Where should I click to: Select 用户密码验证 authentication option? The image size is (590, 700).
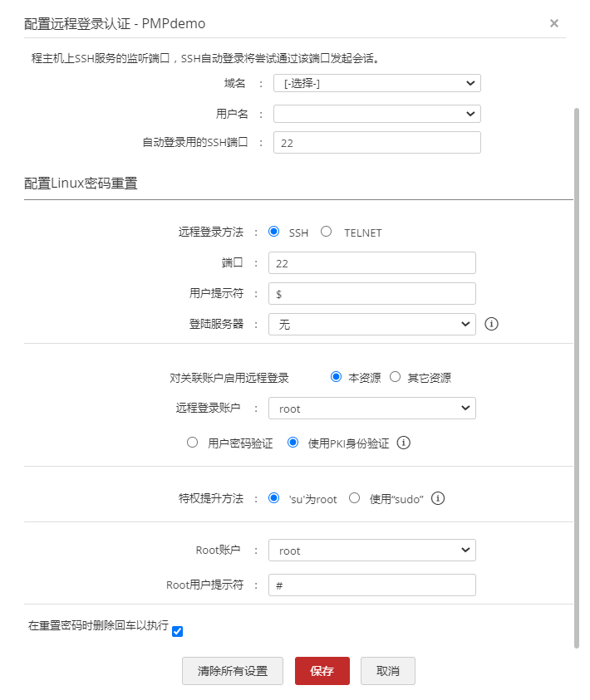(193, 443)
